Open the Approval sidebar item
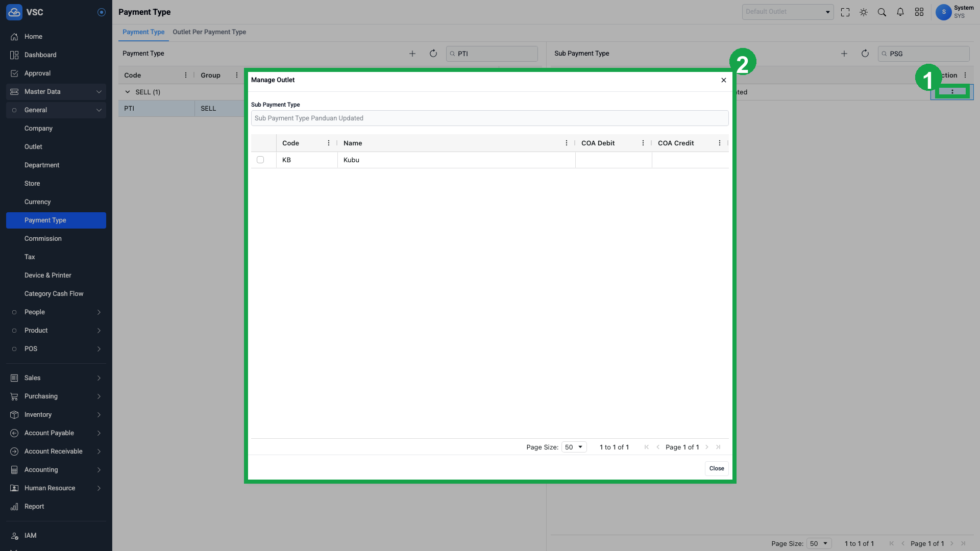980x551 pixels. pos(56,73)
